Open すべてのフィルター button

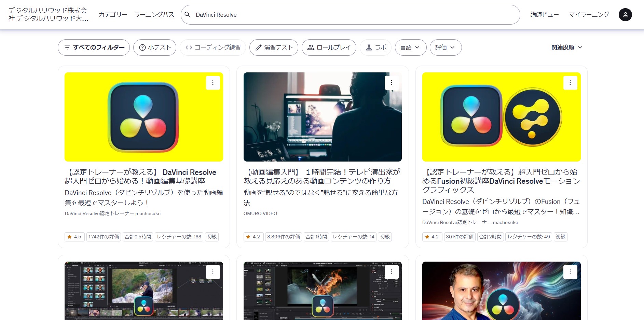[x=94, y=47]
